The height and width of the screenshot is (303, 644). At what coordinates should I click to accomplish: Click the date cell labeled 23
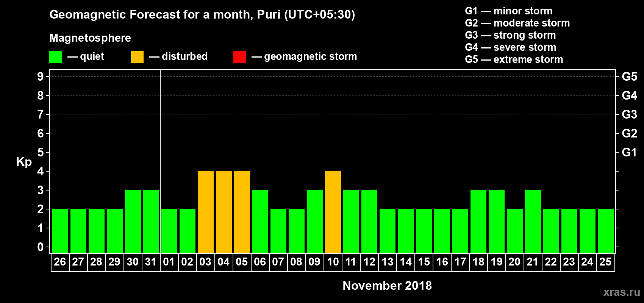point(569,262)
